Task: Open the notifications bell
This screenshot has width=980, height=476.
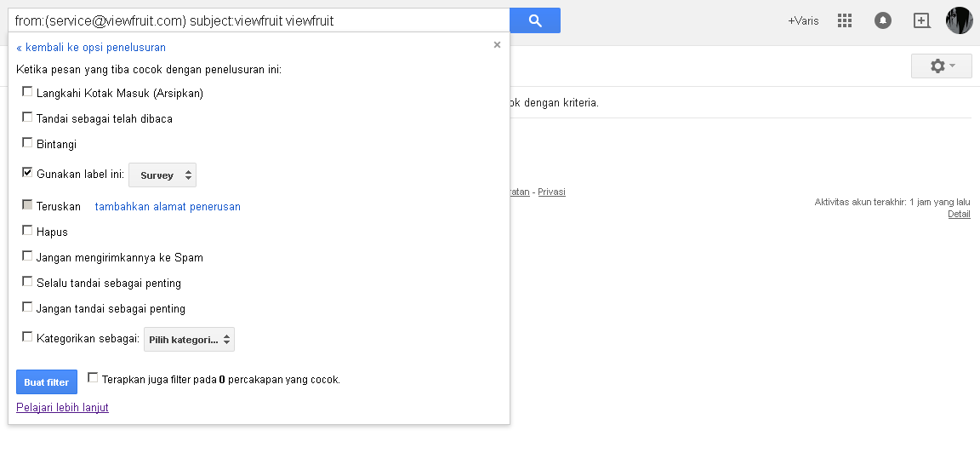Action: click(x=883, y=20)
